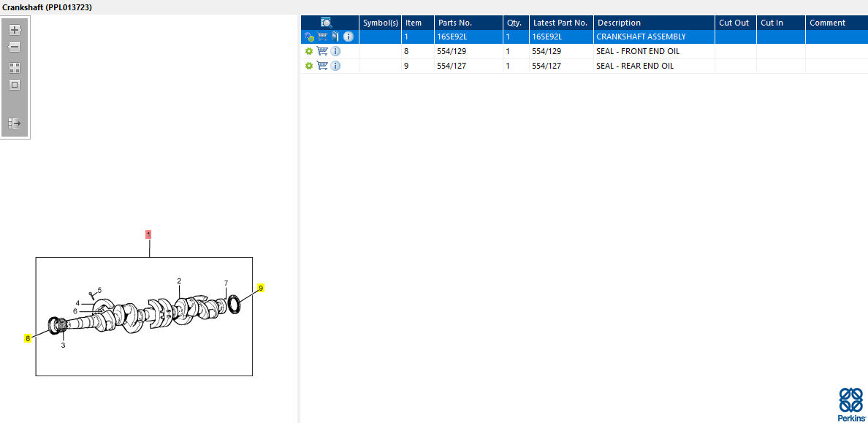Select the SEAL - REAR END OIL row

tap(584, 66)
